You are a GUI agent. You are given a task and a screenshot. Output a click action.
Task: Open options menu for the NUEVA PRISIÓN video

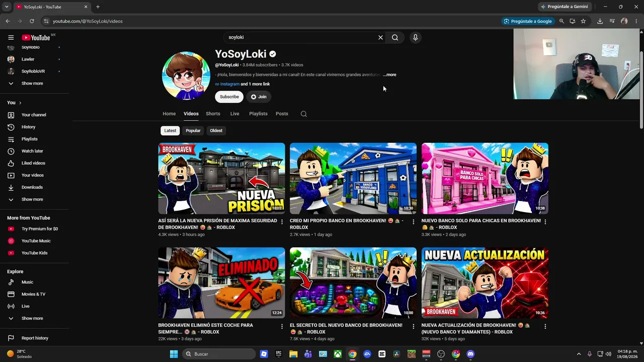pyautogui.click(x=282, y=222)
